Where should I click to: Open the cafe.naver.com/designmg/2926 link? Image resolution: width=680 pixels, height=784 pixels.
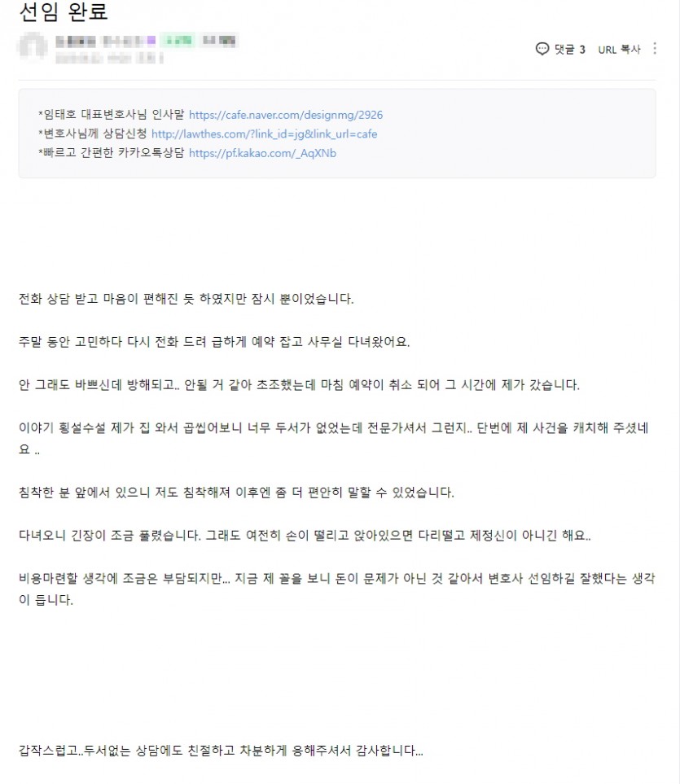(286, 115)
